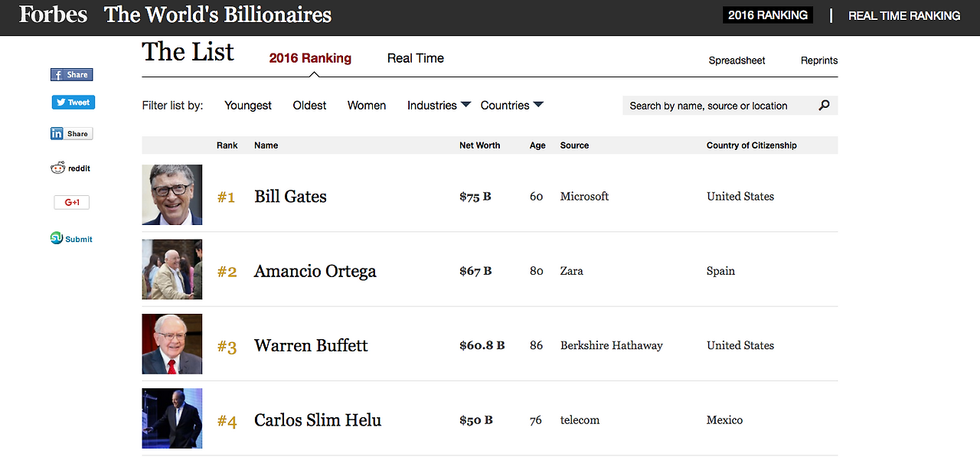The width and height of the screenshot is (980, 460).
Task: Click the Facebook Share icon
Action: (71, 75)
